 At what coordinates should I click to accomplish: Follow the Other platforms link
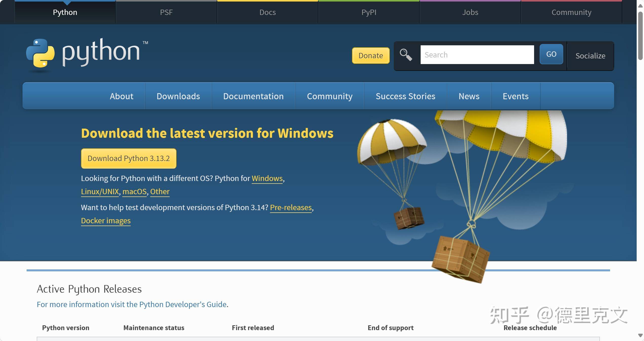coord(160,192)
